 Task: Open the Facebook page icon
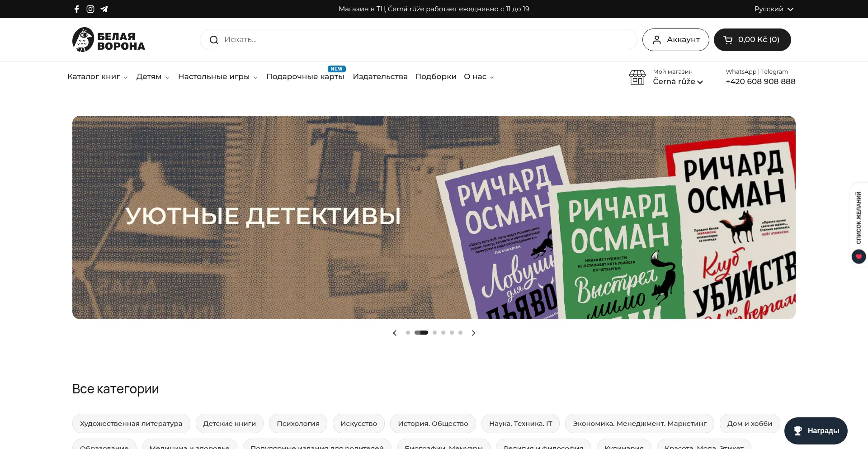point(77,9)
